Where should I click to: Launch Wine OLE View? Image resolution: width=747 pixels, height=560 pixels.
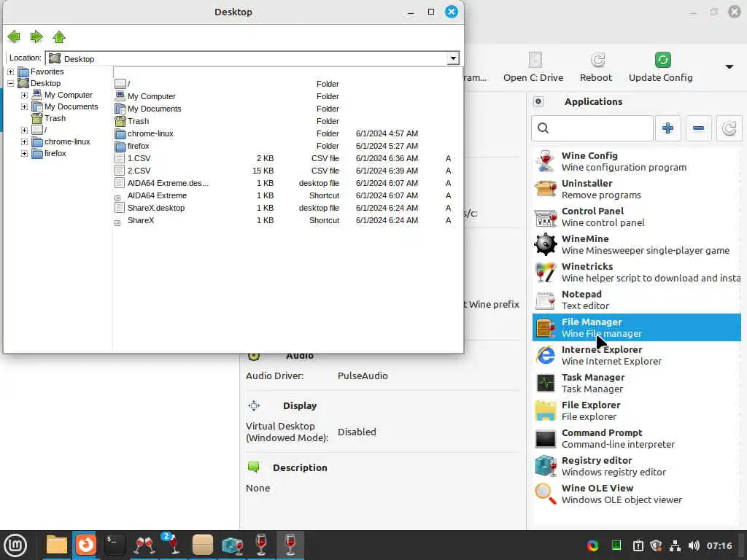(636, 494)
